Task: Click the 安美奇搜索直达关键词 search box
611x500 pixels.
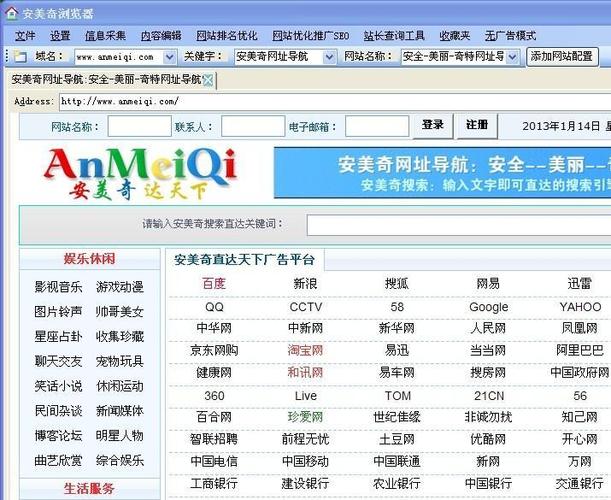Action: 459,225
